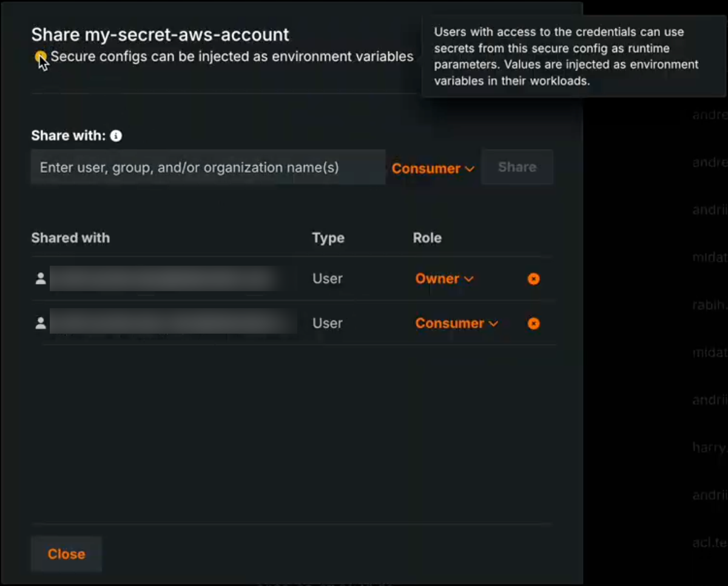Click the tooltip text about runtime parameters
This screenshot has height=586, width=728.
point(567,56)
